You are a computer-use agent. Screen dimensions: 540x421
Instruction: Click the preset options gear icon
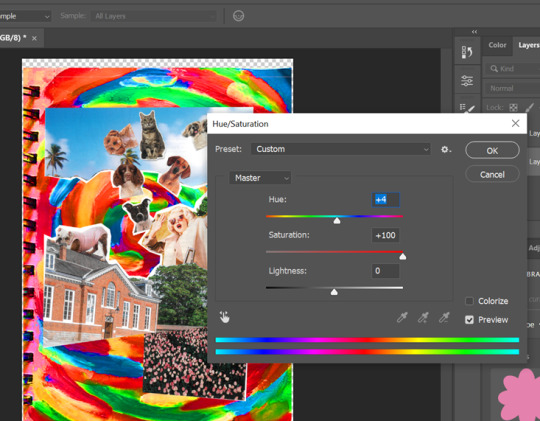446,150
